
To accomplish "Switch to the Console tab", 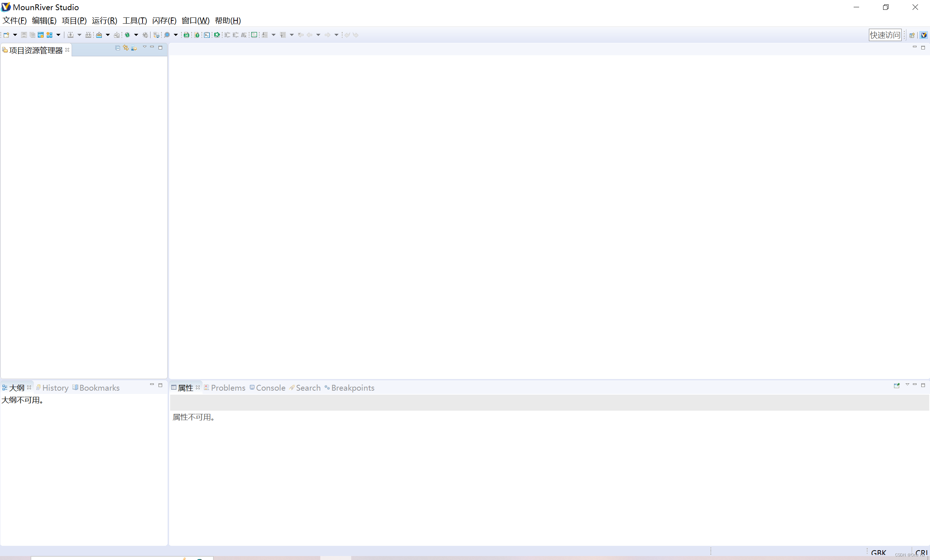I will coord(270,387).
